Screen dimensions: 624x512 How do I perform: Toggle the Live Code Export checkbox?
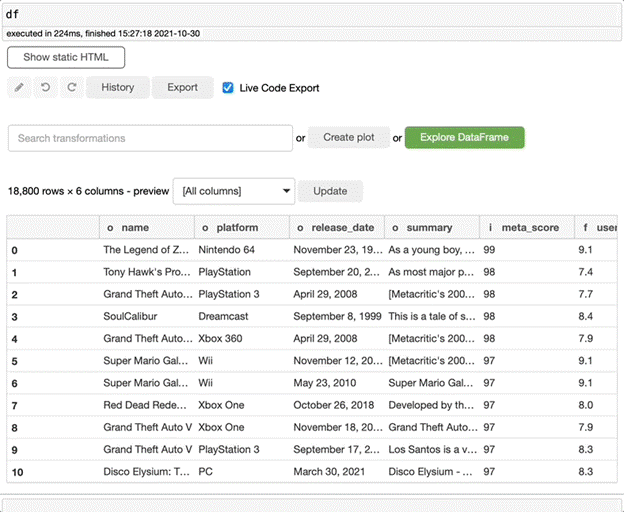click(228, 88)
